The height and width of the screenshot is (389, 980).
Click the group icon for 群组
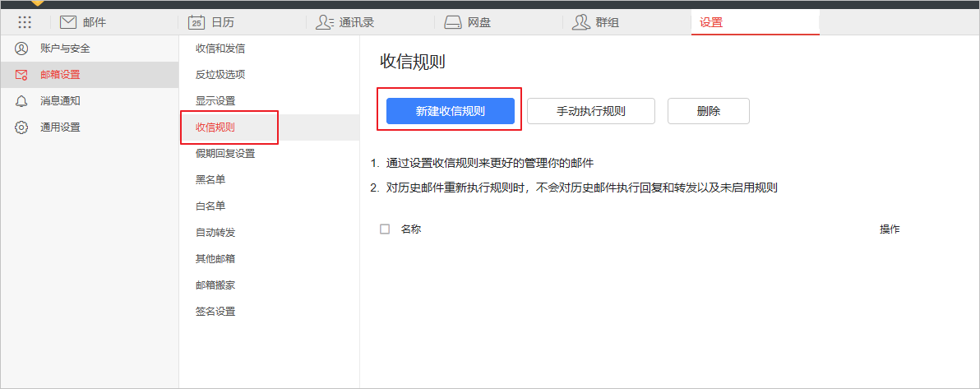pyautogui.click(x=581, y=22)
